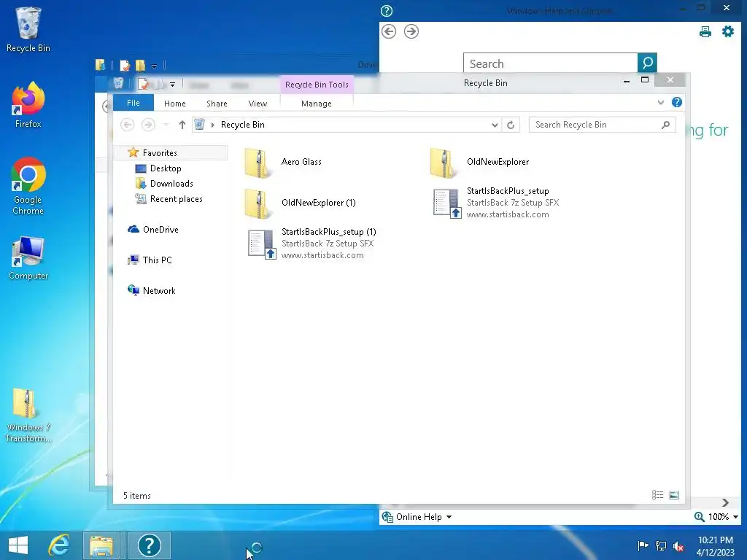This screenshot has width=747, height=560.
Task: Open the Start menu
Action: point(18,545)
